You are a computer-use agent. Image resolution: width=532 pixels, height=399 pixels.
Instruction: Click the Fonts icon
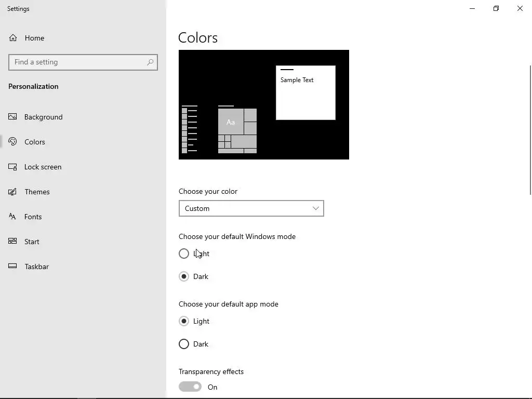tap(13, 217)
